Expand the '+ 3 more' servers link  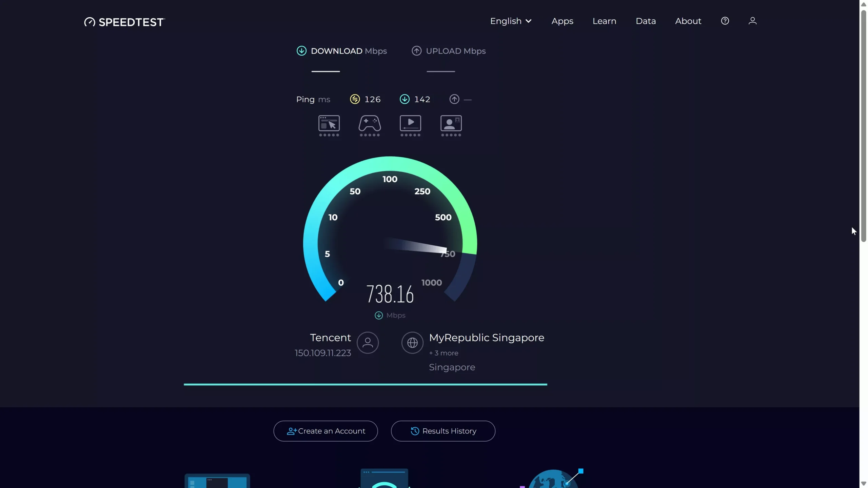pos(443,353)
